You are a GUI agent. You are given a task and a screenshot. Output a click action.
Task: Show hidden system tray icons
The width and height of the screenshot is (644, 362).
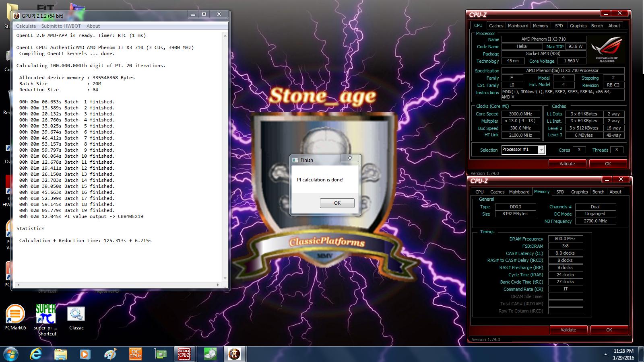605,354
